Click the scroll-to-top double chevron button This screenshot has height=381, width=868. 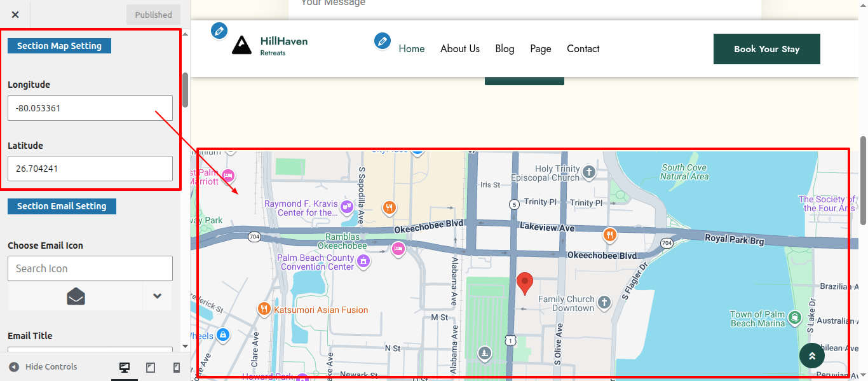click(x=811, y=356)
